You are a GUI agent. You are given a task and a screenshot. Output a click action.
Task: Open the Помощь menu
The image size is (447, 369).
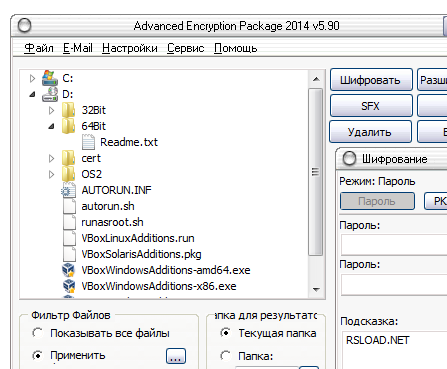(236, 48)
